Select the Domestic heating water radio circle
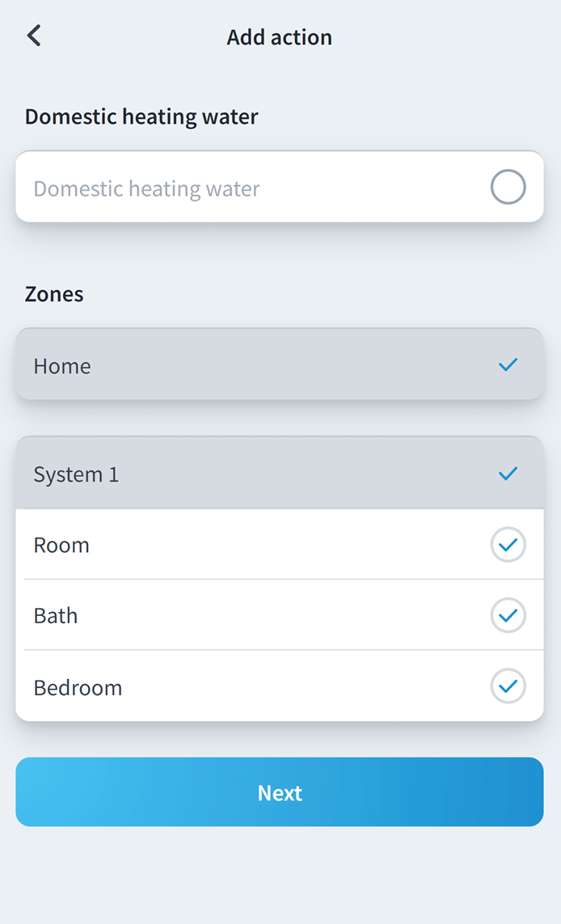This screenshot has height=924, width=561. 508,188
